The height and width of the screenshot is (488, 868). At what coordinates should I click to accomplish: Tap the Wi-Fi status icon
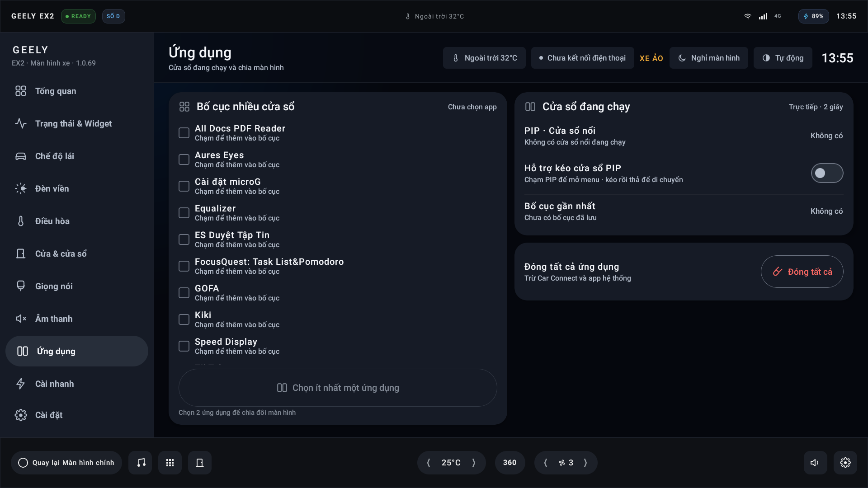pyautogui.click(x=748, y=16)
